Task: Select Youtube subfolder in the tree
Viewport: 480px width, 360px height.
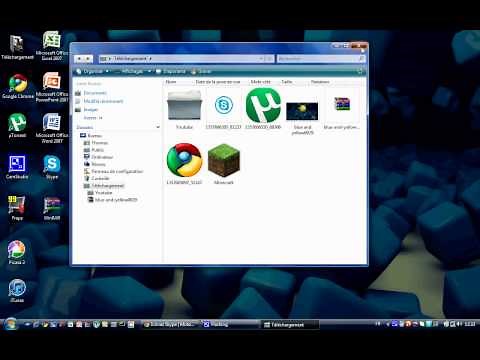Action: click(100, 193)
